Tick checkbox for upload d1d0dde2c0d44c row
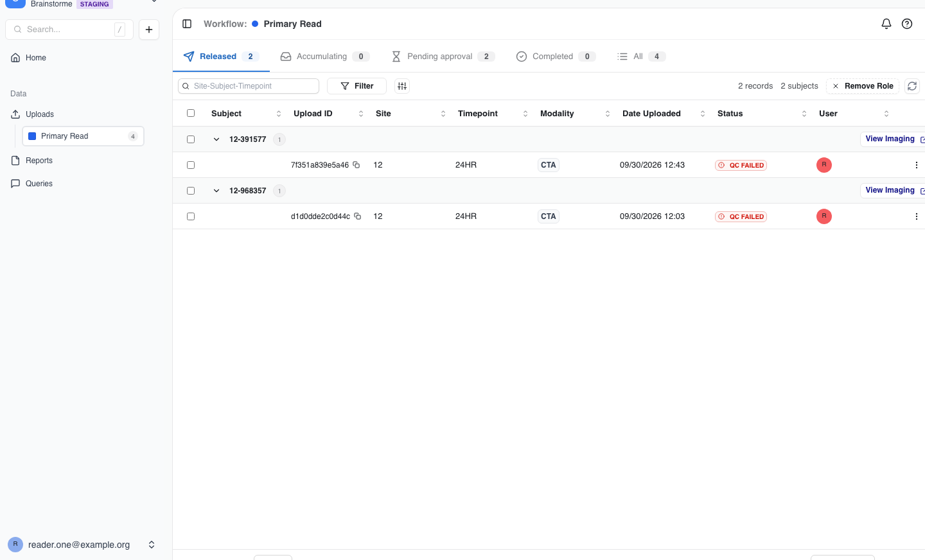Image resolution: width=925 pixels, height=560 pixels. point(191,216)
